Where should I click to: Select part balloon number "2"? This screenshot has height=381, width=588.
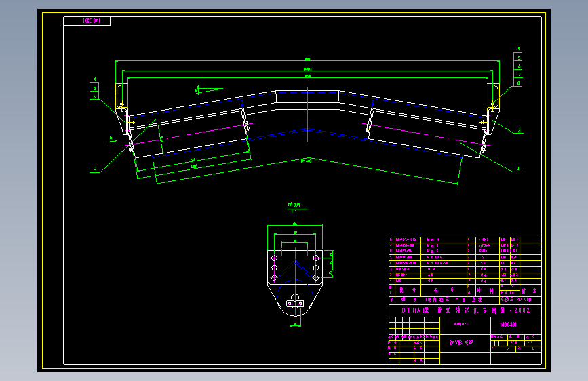pyautogui.click(x=519, y=130)
